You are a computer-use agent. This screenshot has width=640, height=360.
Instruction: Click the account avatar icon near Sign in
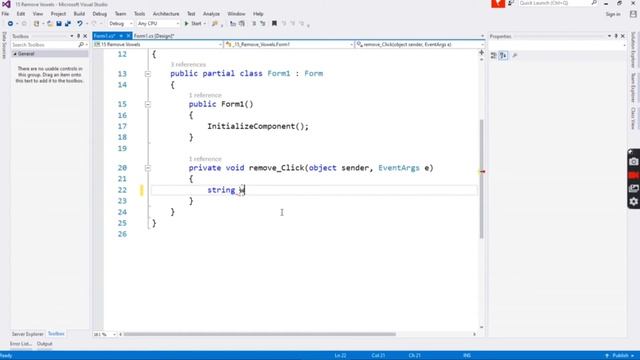coord(633,14)
